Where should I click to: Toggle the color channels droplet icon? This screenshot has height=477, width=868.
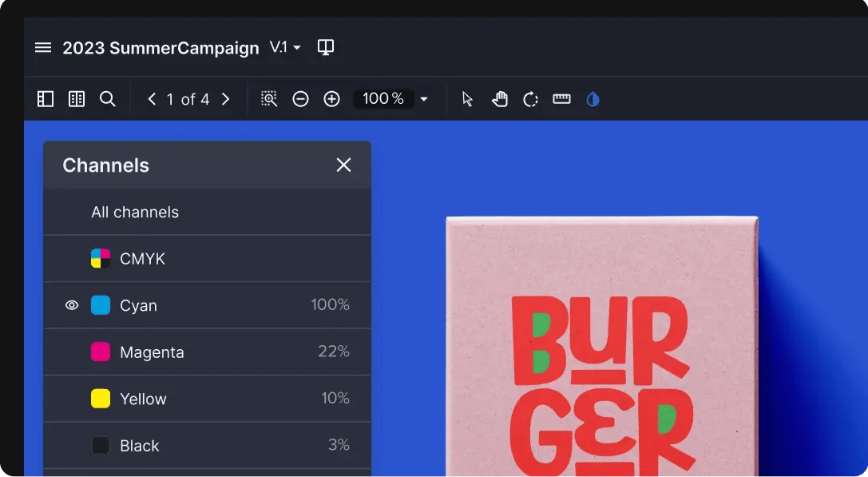click(593, 99)
